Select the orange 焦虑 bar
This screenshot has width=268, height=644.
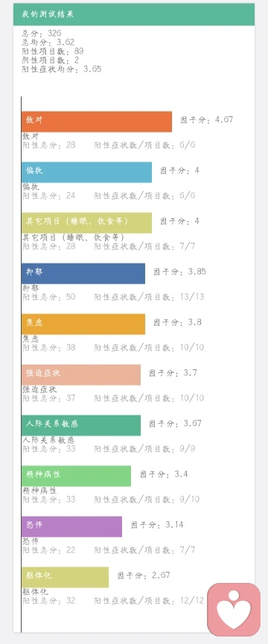tap(83, 324)
